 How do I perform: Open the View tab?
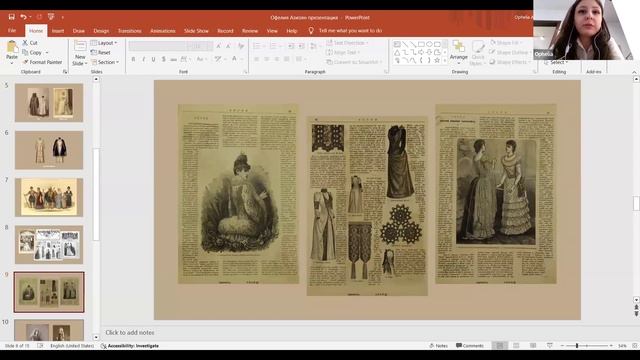point(272,31)
